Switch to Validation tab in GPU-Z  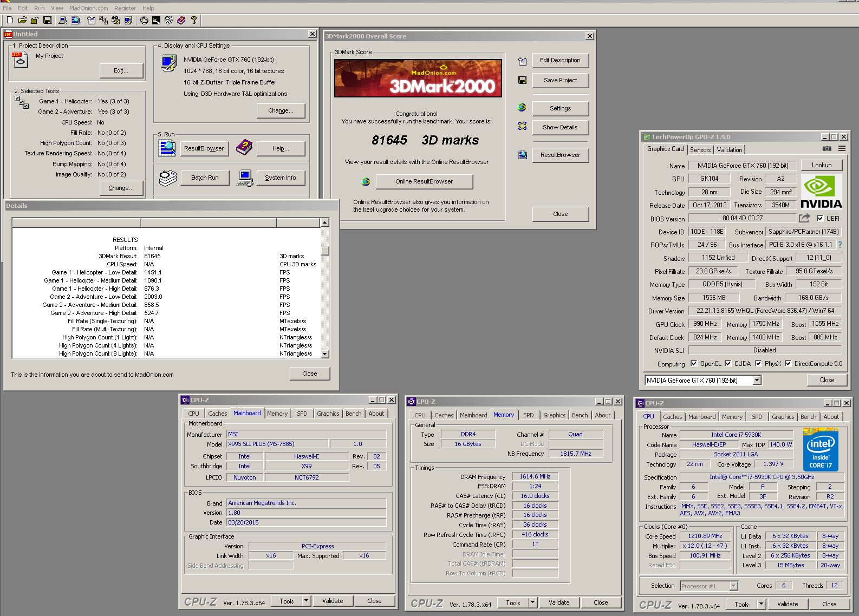point(730,150)
